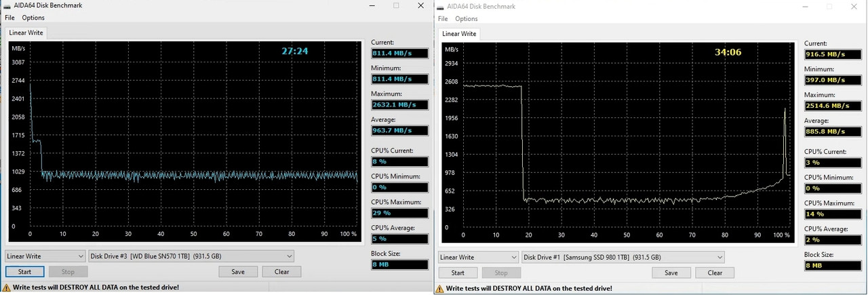Screen dimensions: 868x295
Task: Click warning icon in right window status bar
Action: point(439,288)
